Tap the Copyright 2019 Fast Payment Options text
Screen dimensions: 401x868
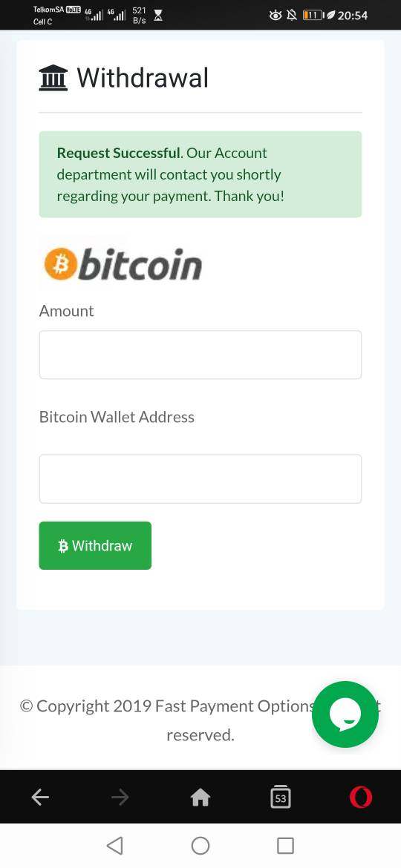tap(167, 706)
